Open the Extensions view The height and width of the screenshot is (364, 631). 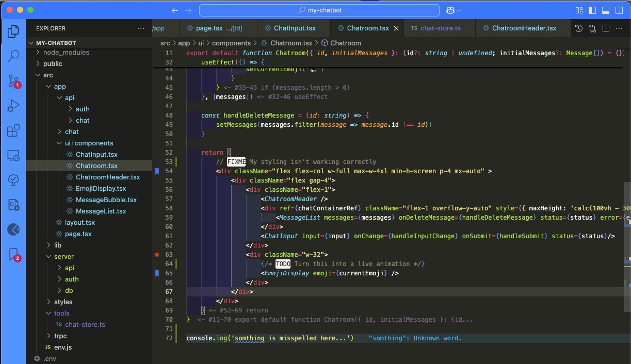tap(13, 131)
